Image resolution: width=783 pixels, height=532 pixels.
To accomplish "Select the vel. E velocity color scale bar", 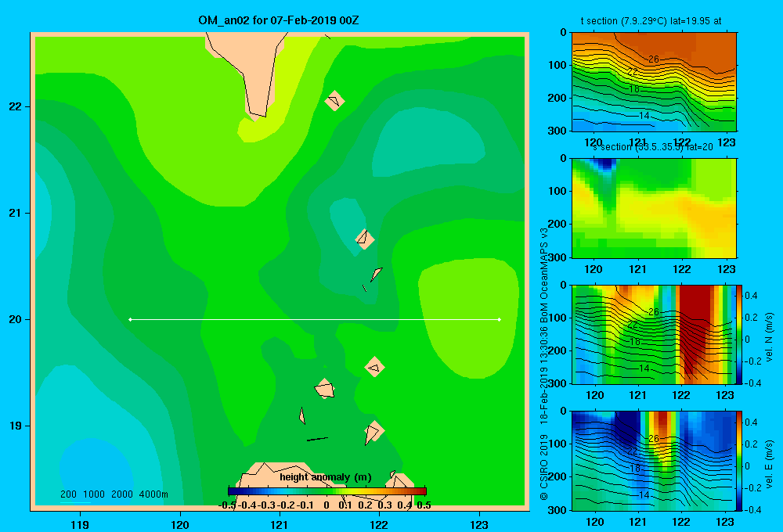I will [x=739, y=461].
